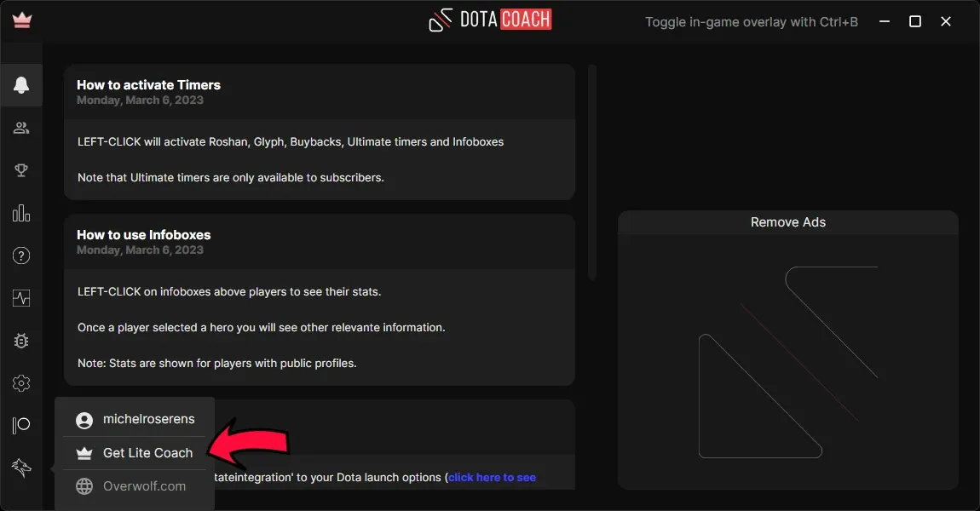The image size is (980, 511).
Task: Click the news feed vertical scrollbar
Action: click(592, 172)
